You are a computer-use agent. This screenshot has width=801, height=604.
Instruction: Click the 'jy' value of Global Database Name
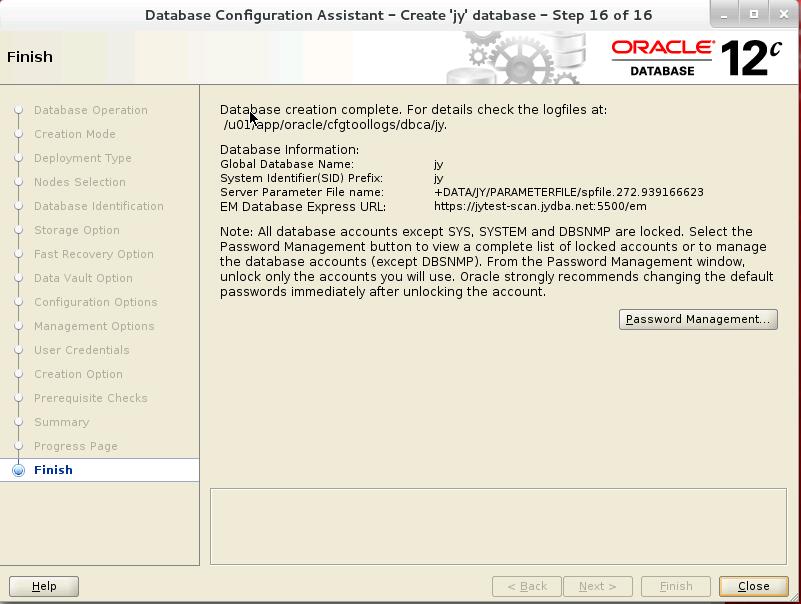point(438,165)
